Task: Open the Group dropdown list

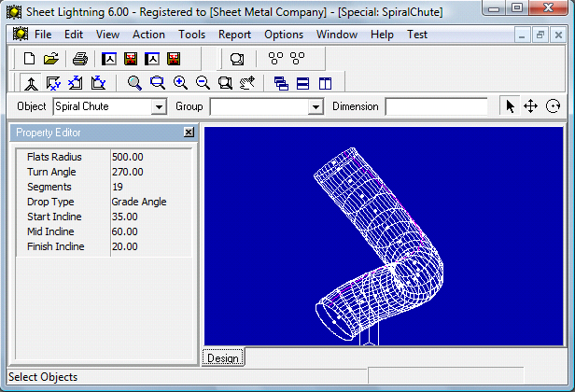Action: point(315,107)
